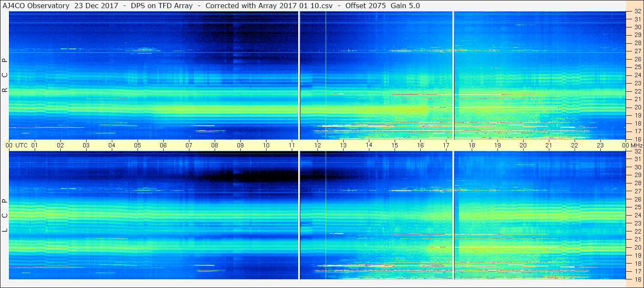Viewport: 644px width, 288px height.
Task: Click the 'Gain 5.0' text in the title
Action: [405, 6]
